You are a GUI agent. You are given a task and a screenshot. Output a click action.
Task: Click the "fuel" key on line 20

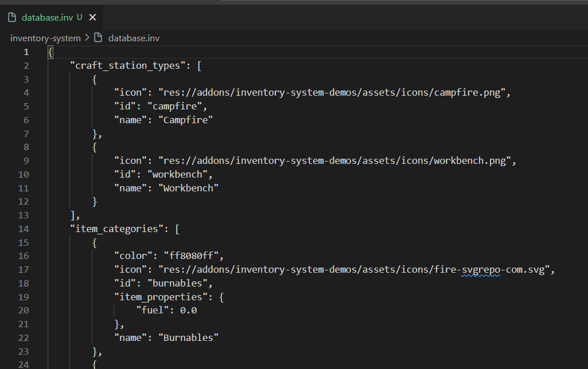point(155,311)
